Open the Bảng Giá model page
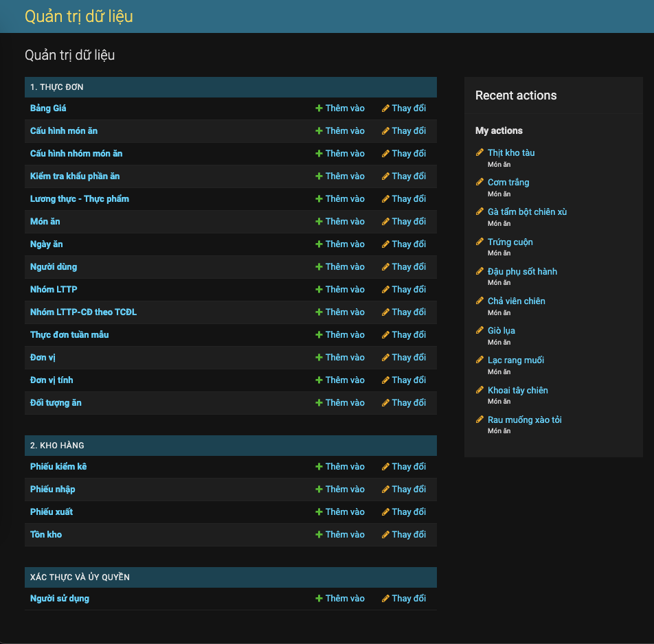This screenshot has height=644, width=654. (x=48, y=108)
